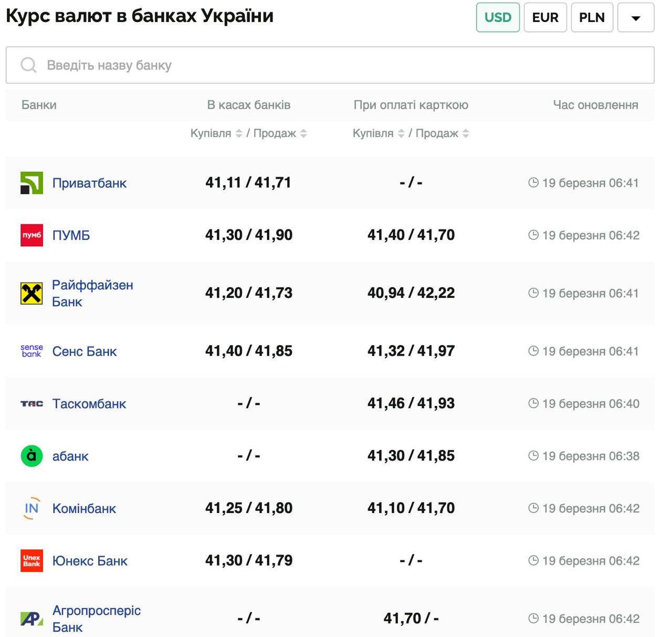Screen dimensions: 672x637
Task: Click the TAC Таскомбанк logo
Action: [x=31, y=403]
